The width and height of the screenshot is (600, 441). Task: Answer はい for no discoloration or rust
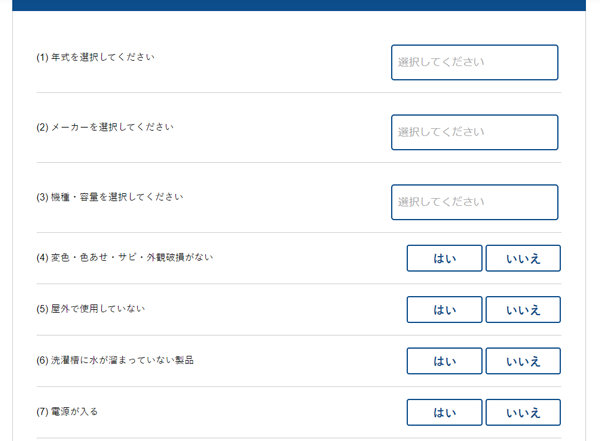pyautogui.click(x=444, y=258)
